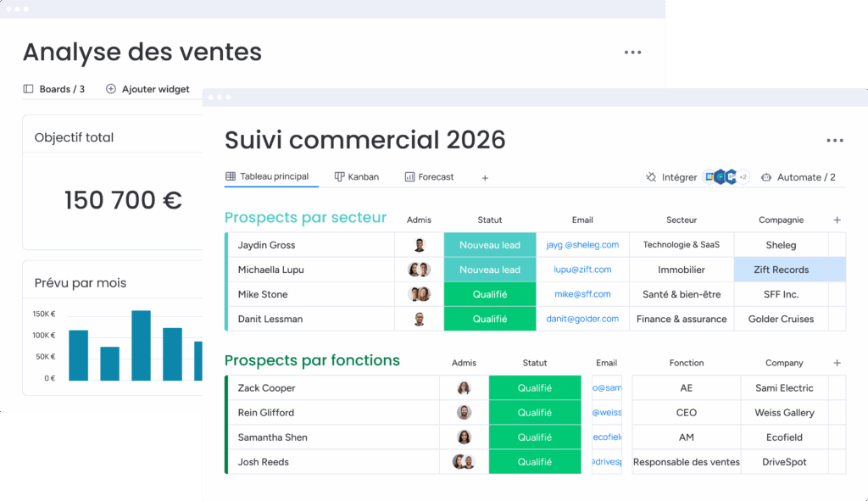Change Michaella Lupu Nouveau lead status
The width and height of the screenshot is (868, 501).
[490, 270]
